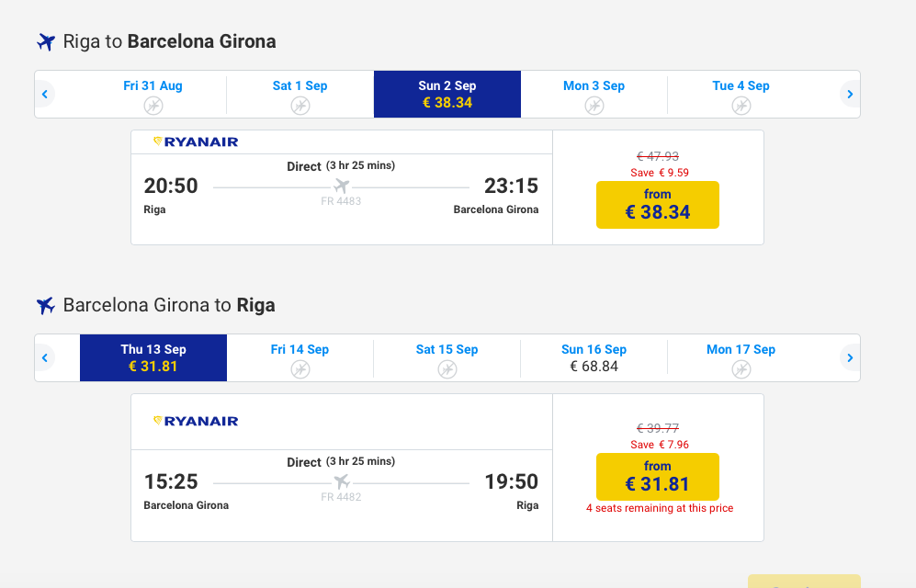Show later return dates with right chevron

[850, 357]
